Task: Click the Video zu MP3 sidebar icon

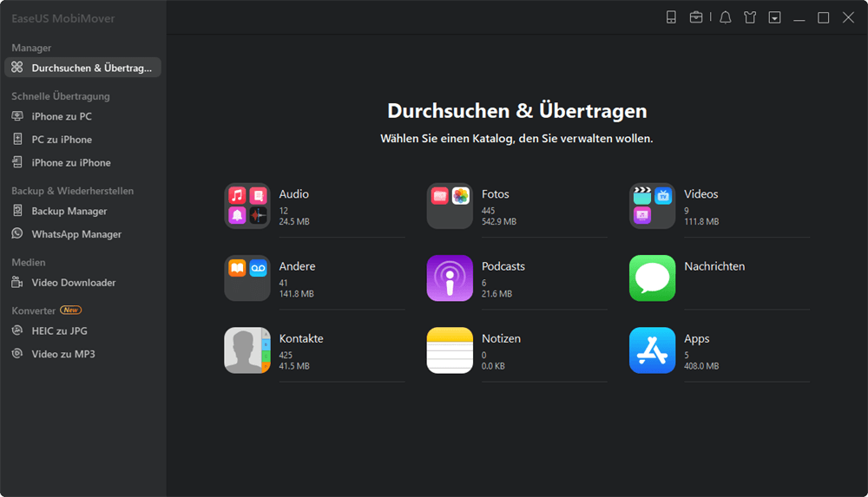Action: tap(17, 354)
